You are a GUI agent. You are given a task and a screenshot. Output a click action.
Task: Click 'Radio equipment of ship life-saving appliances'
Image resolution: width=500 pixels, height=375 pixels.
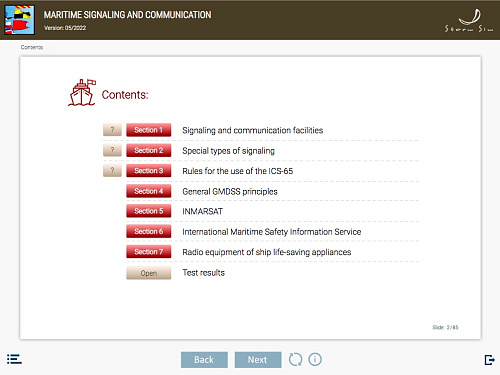tap(267, 252)
